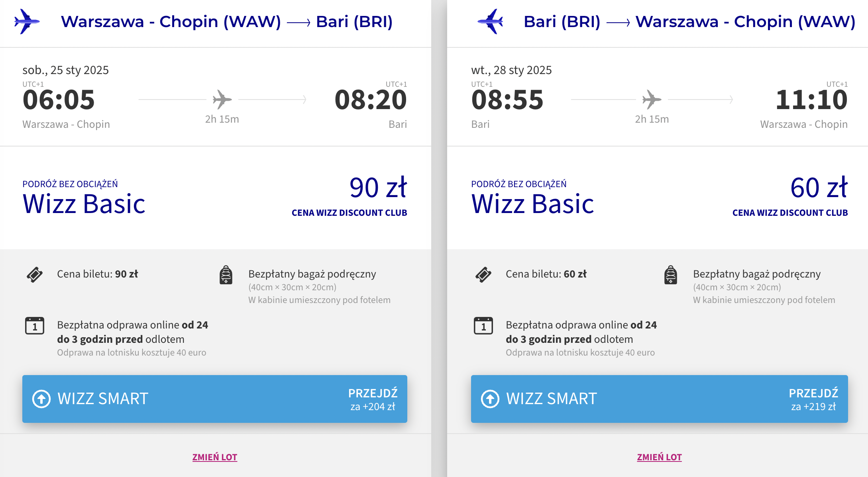The width and height of the screenshot is (868, 477).
Task: Click calendar check-in icon in return card
Action: (x=483, y=326)
